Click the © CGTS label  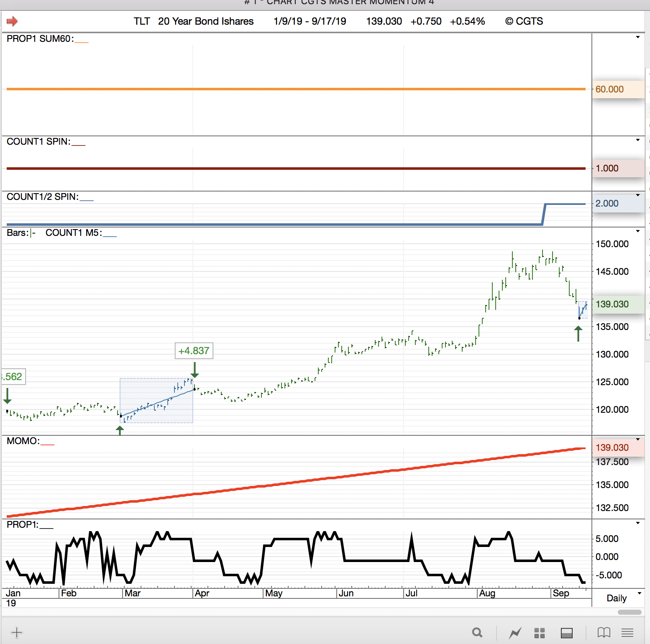coord(524,21)
